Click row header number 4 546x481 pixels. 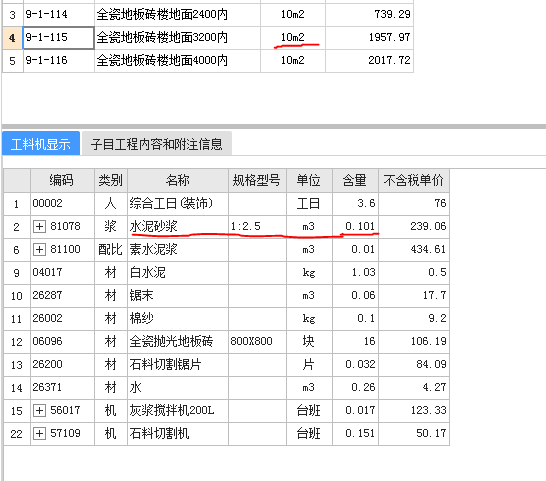13,38
